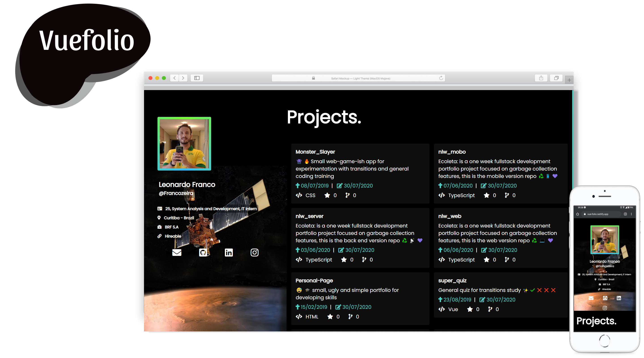Image resolution: width=644 pixels, height=358 pixels.
Task: Click the nlw_server project title
Action: 309,216
